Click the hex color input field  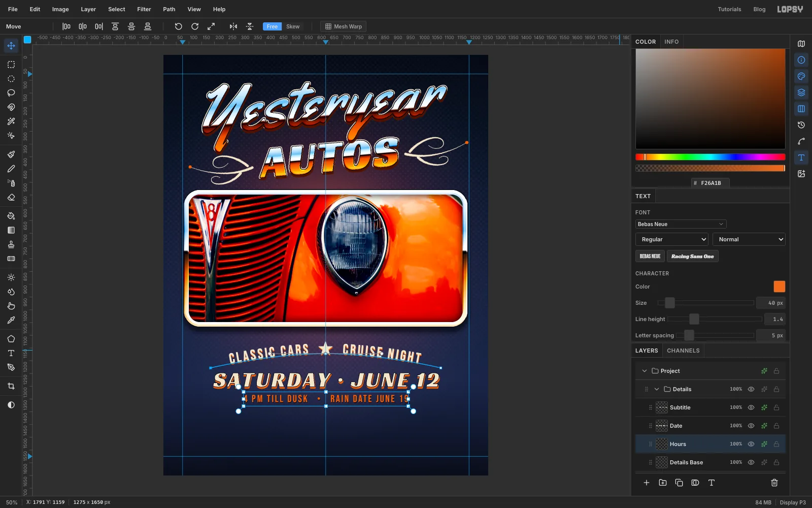click(x=710, y=183)
